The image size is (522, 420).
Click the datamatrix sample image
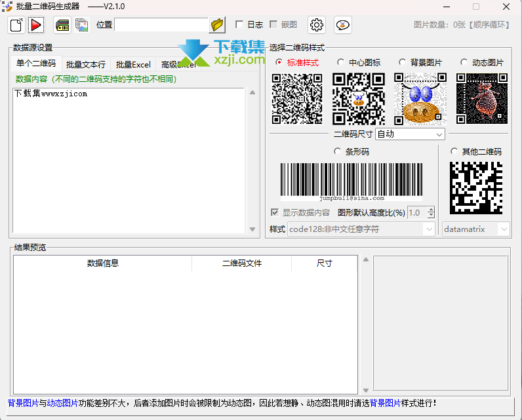pyautogui.click(x=475, y=188)
